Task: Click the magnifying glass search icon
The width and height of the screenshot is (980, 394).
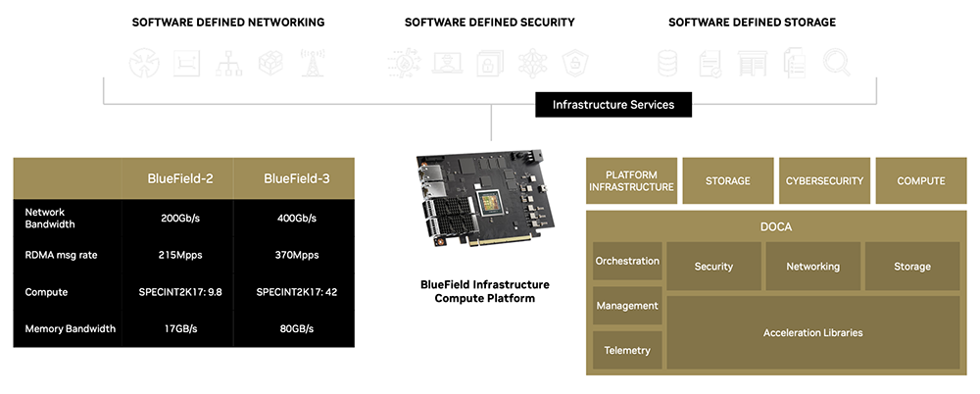Action: (836, 63)
